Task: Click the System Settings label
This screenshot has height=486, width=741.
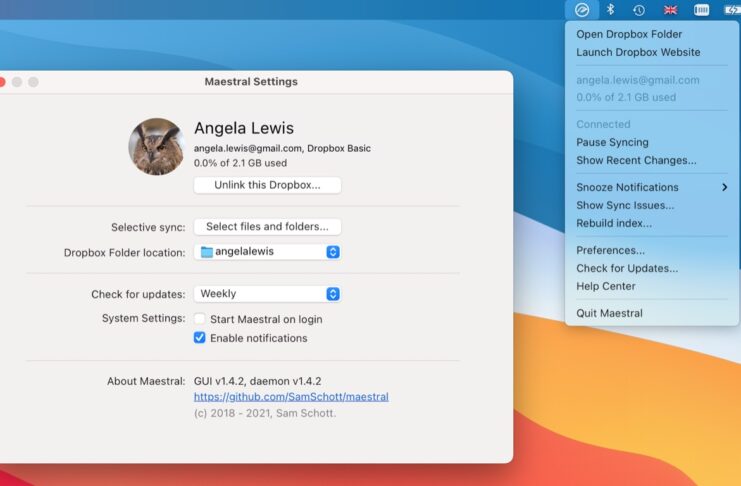Action: pyautogui.click(x=143, y=319)
